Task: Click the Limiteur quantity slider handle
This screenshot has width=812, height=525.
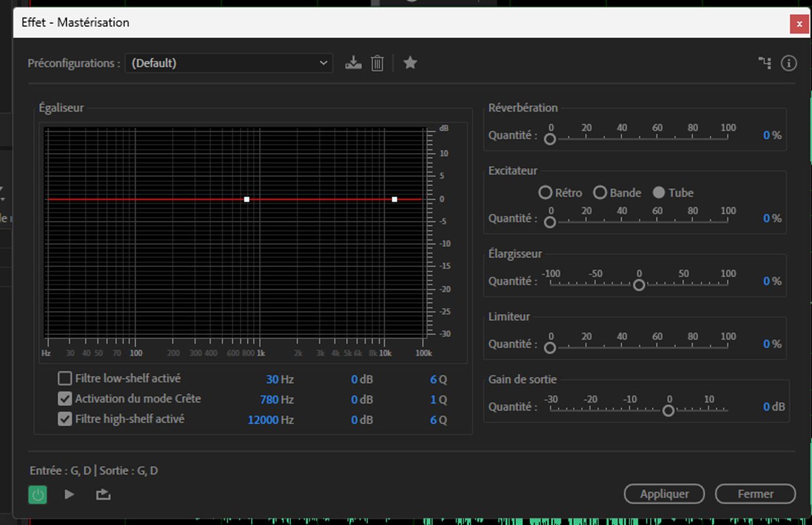Action: 550,347
